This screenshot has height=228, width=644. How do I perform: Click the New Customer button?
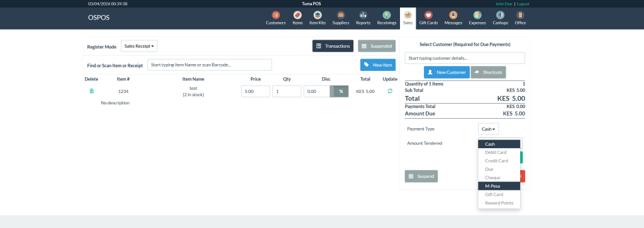tap(447, 72)
